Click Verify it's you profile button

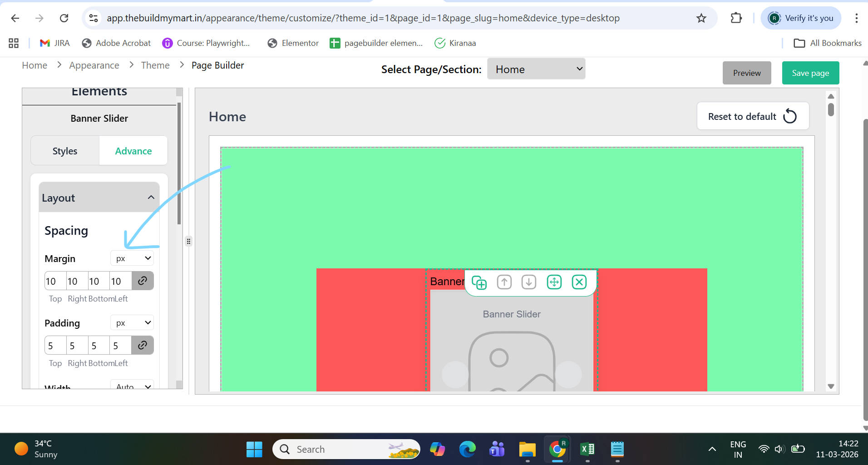click(801, 18)
